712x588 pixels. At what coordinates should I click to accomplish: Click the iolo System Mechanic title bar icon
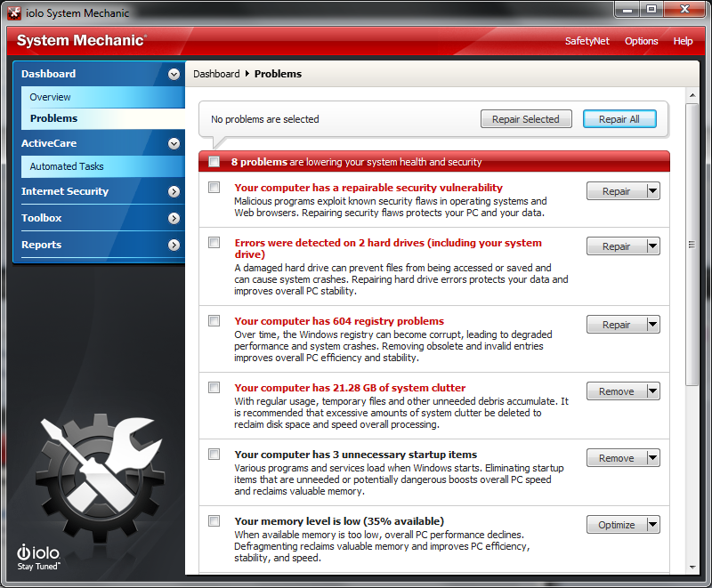(x=14, y=12)
